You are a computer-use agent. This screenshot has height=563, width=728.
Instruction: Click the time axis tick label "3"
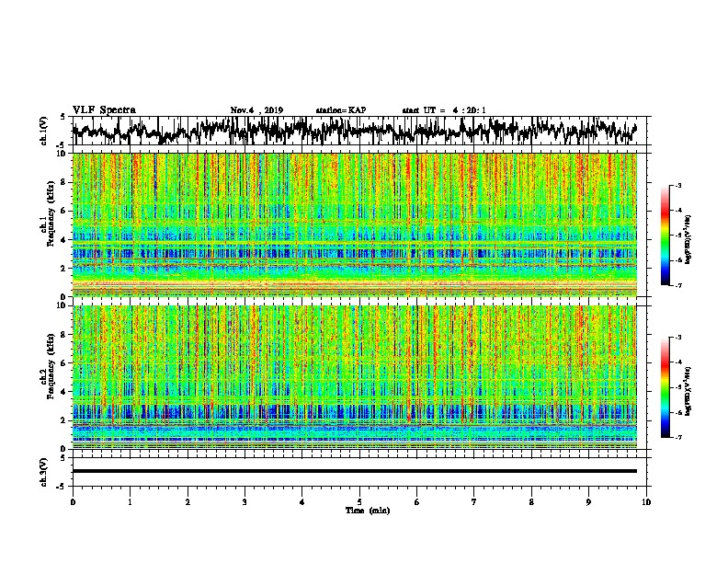[245, 502]
